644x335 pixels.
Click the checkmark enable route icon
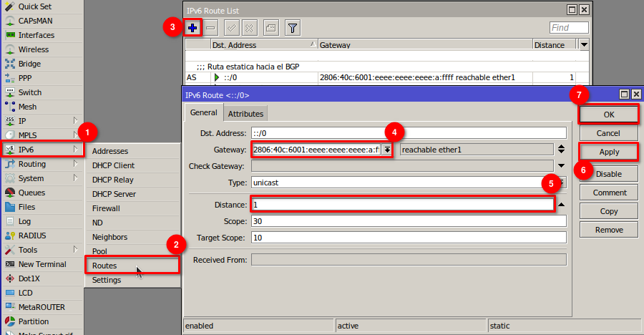[232, 28]
